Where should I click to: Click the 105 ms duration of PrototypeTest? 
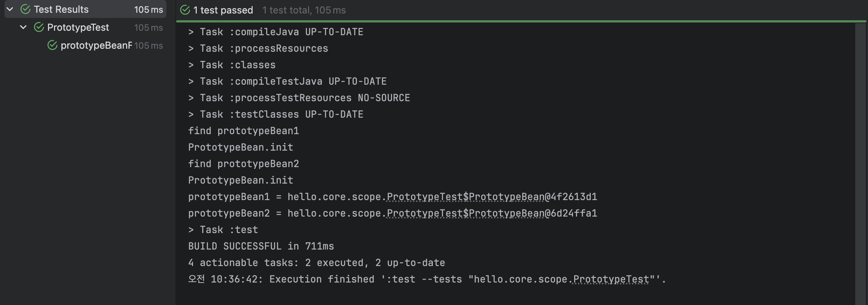coord(148,27)
